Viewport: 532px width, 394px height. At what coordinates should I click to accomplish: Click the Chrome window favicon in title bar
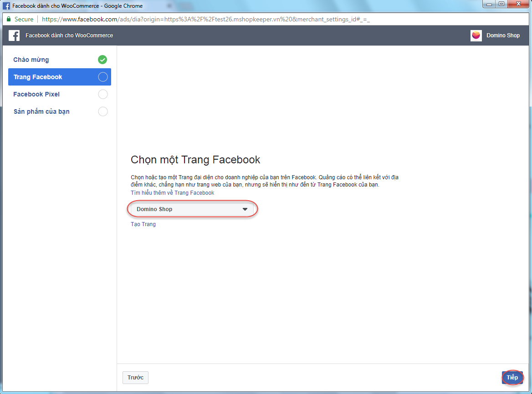click(x=6, y=6)
